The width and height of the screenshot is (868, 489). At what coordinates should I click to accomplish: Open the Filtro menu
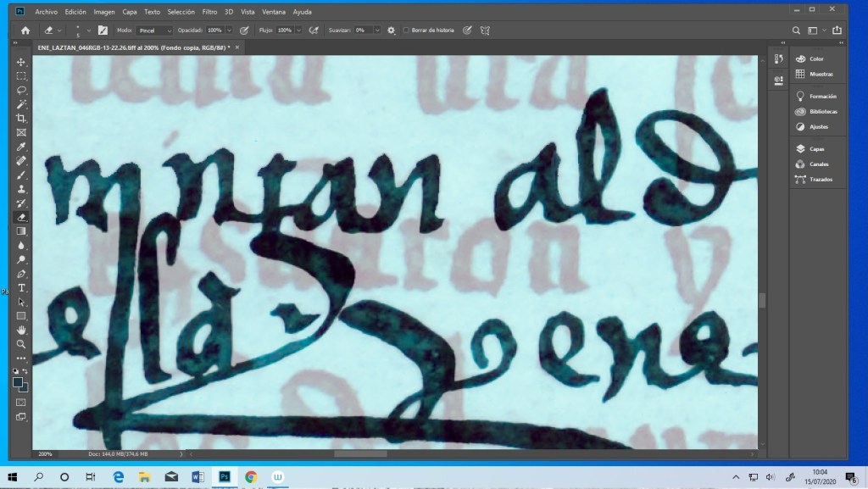click(x=210, y=13)
